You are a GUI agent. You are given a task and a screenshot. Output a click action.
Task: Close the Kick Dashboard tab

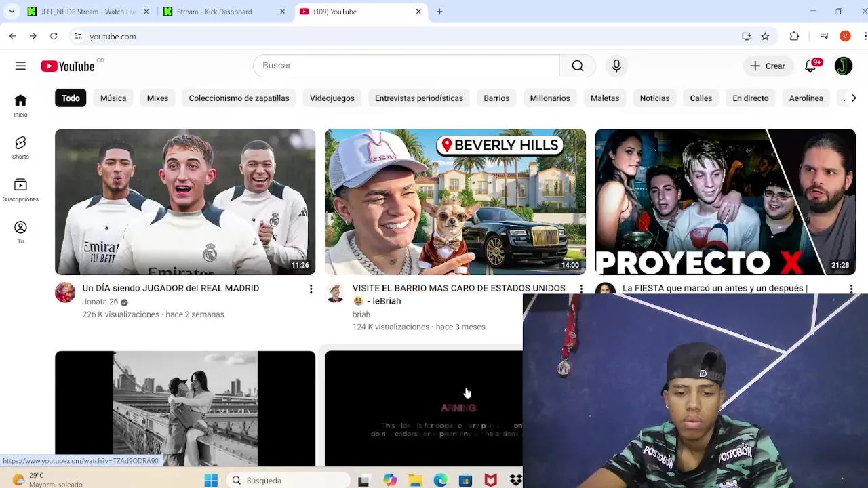[x=283, y=12]
